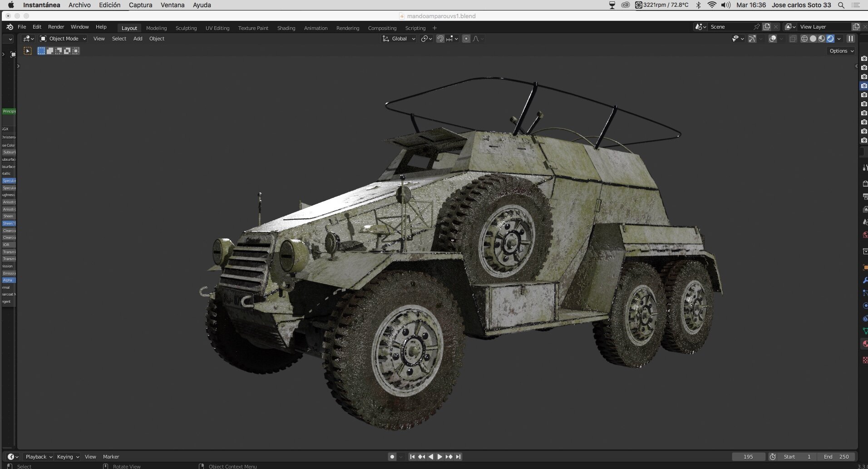Open the Blender logo menu
This screenshot has height=469, width=868.
pyautogui.click(x=10, y=27)
